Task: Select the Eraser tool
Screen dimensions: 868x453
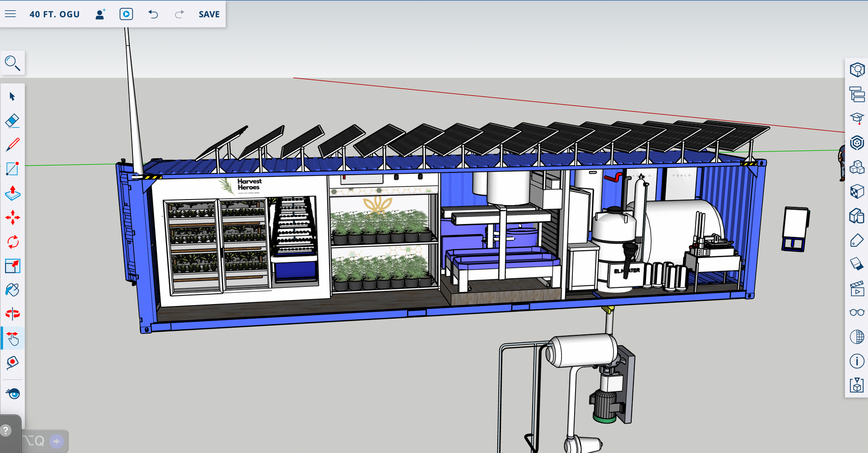Action: pyautogui.click(x=12, y=121)
